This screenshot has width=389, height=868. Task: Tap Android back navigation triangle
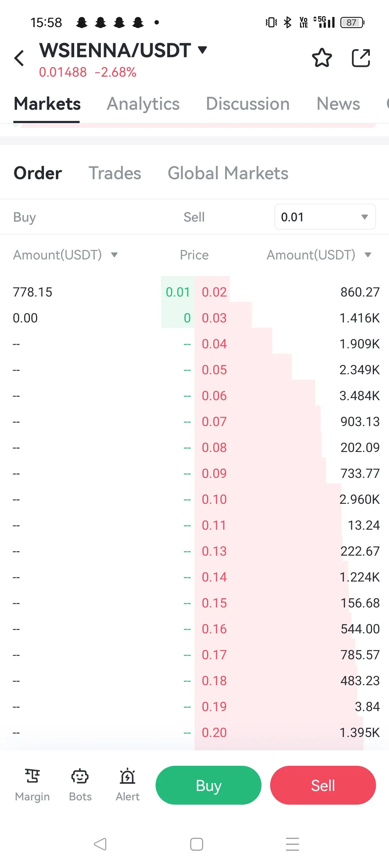coord(100,844)
